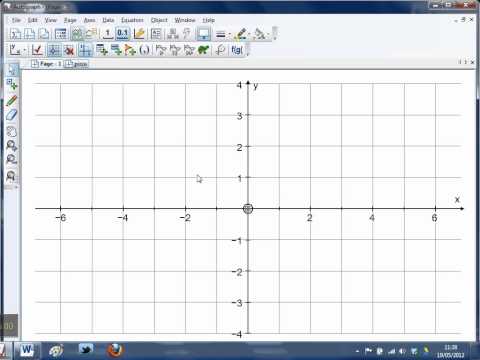
Task: Click the enter coordinates parentheses icon
Action: pyautogui.click(x=144, y=50)
